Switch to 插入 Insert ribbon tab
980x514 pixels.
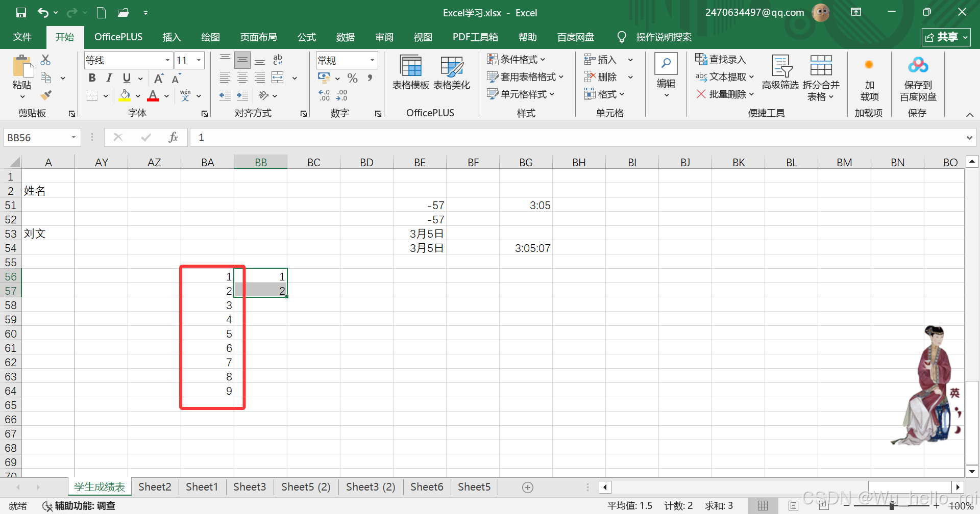pos(171,37)
